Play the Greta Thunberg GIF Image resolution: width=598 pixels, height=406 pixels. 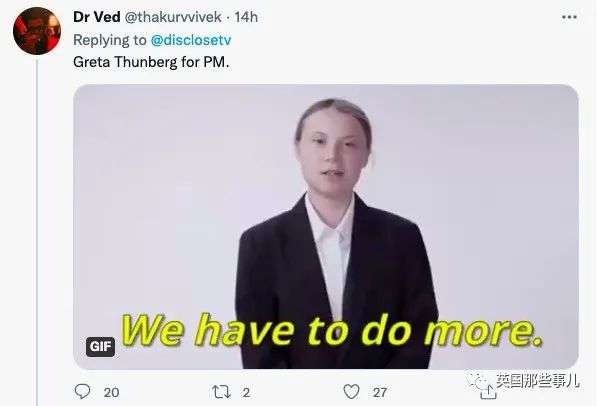point(326,226)
